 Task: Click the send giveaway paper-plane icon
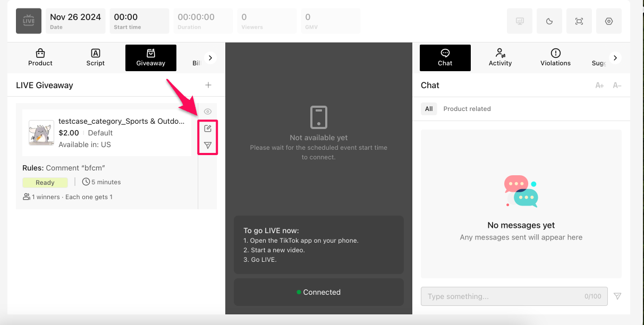tap(208, 145)
